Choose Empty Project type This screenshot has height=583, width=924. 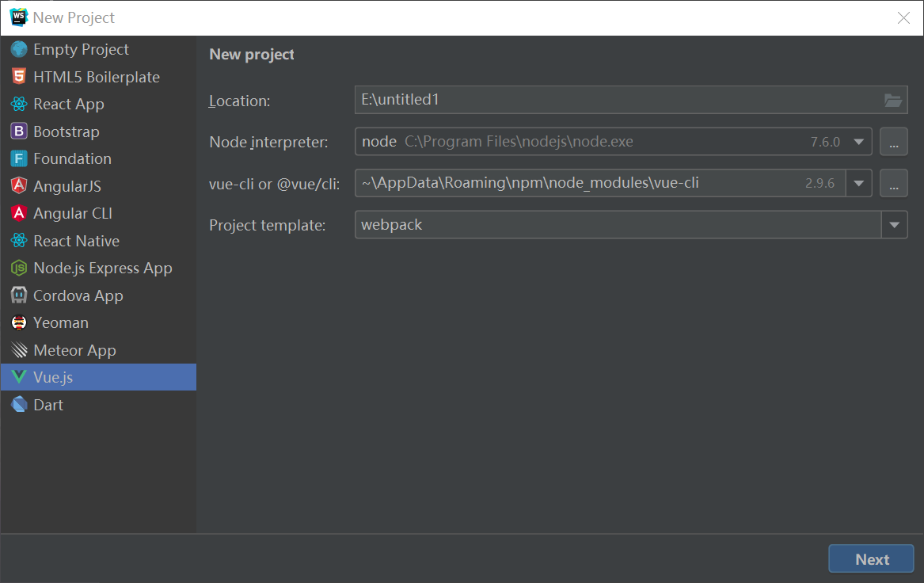[98, 50]
